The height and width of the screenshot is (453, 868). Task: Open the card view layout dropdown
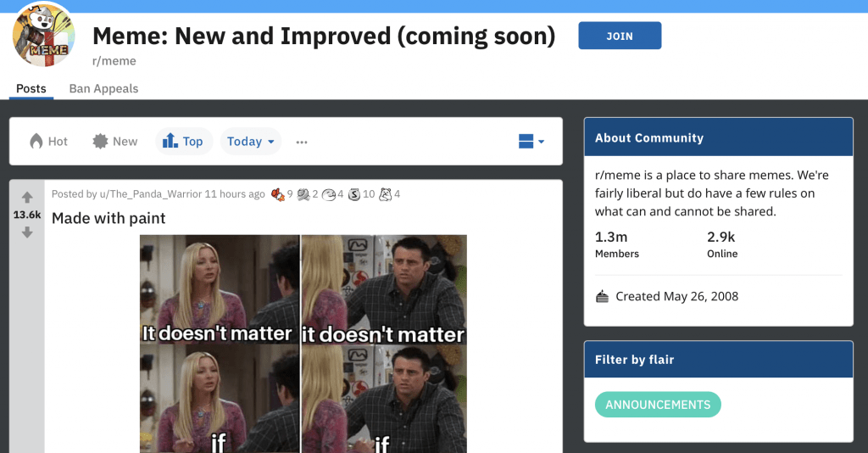[531, 141]
